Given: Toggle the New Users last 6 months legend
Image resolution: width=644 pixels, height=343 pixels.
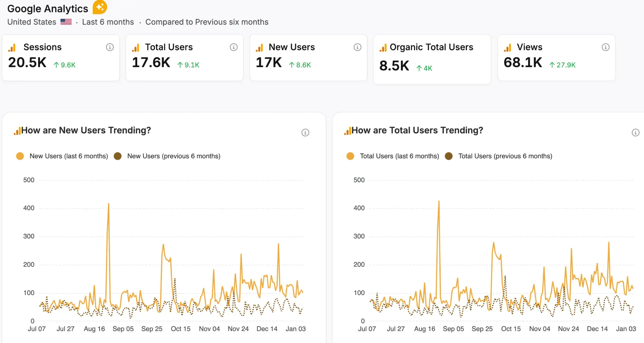Looking at the screenshot, I should [x=20, y=156].
